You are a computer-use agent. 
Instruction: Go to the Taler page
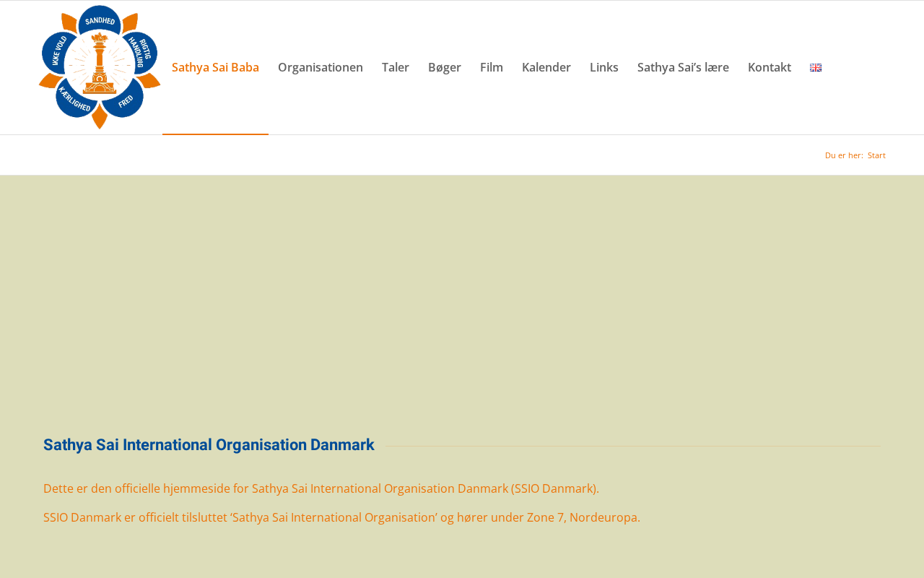click(396, 68)
